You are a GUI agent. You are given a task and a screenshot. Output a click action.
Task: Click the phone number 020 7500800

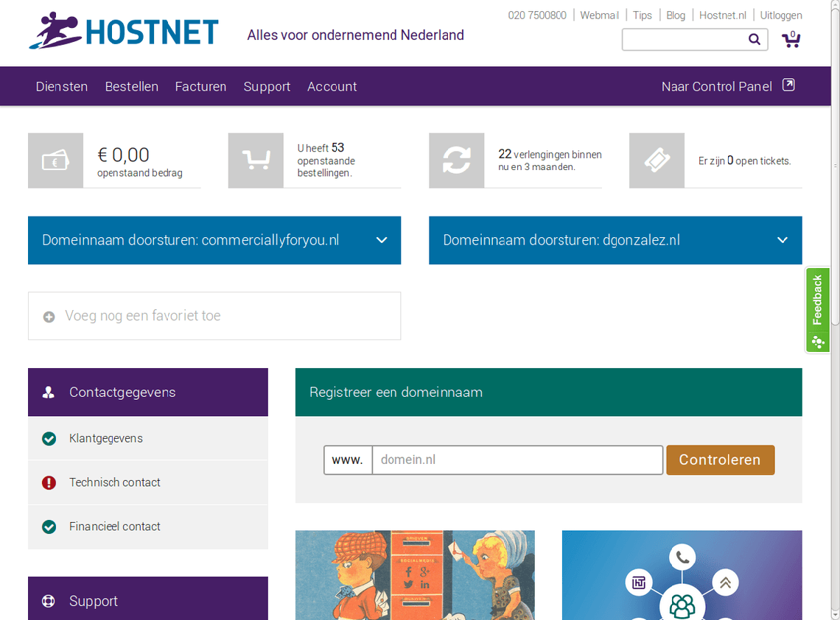tap(536, 15)
